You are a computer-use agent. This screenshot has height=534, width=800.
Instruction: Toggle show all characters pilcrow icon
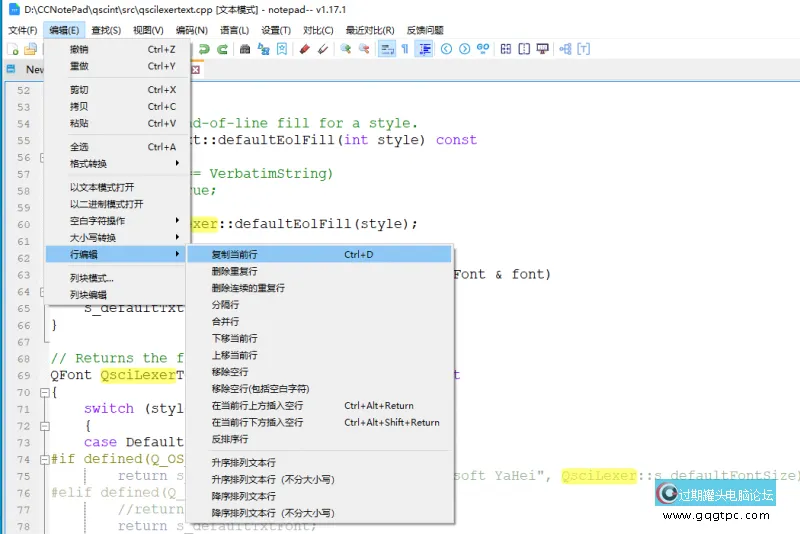coord(405,49)
